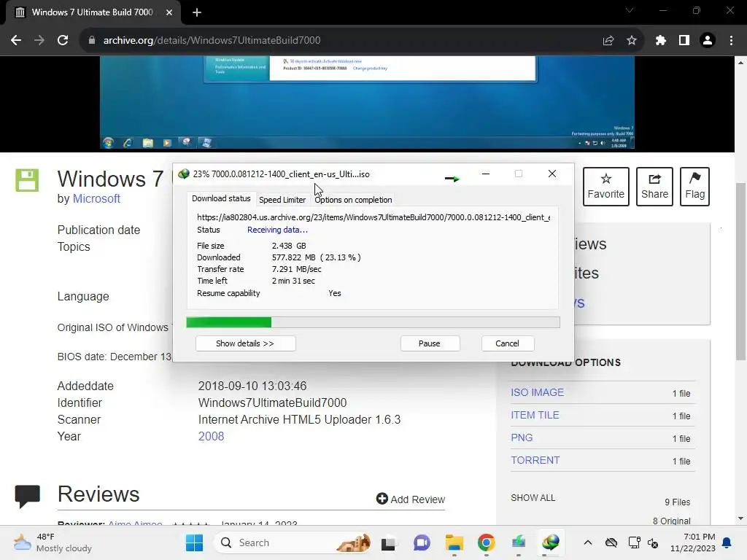Close the download dialog with X
Image resolution: width=747 pixels, height=560 pixels.
(x=552, y=174)
